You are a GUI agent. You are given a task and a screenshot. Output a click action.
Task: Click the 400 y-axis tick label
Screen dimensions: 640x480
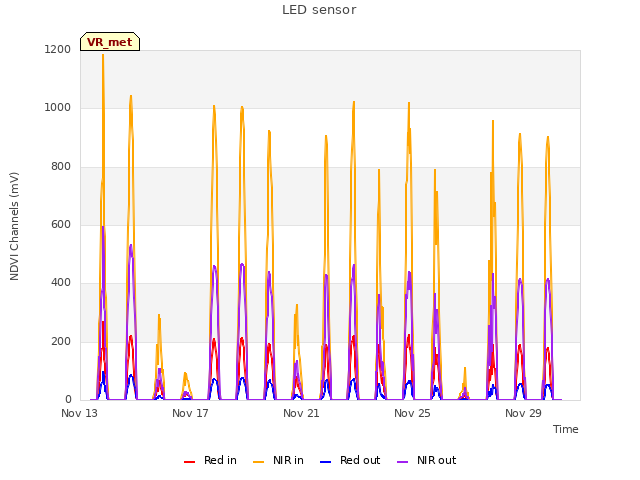61,282
